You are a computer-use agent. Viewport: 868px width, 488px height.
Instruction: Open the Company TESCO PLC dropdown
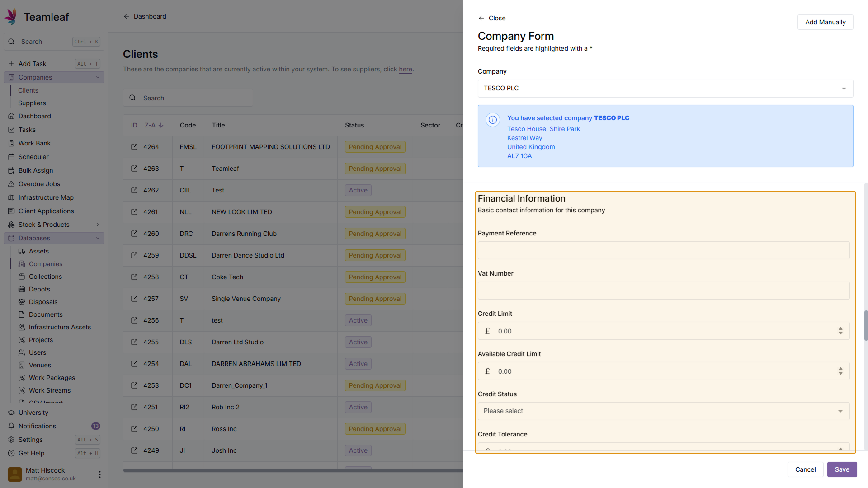click(x=665, y=89)
